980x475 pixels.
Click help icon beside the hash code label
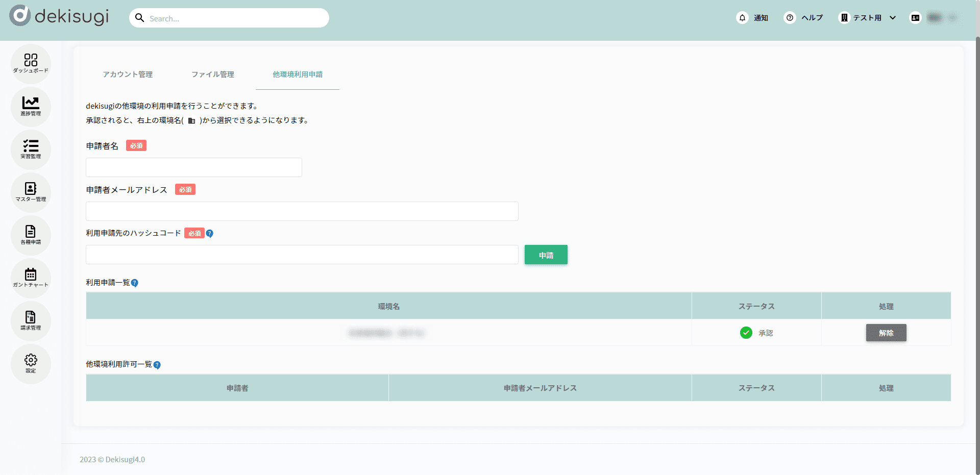(x=210, y=234)
